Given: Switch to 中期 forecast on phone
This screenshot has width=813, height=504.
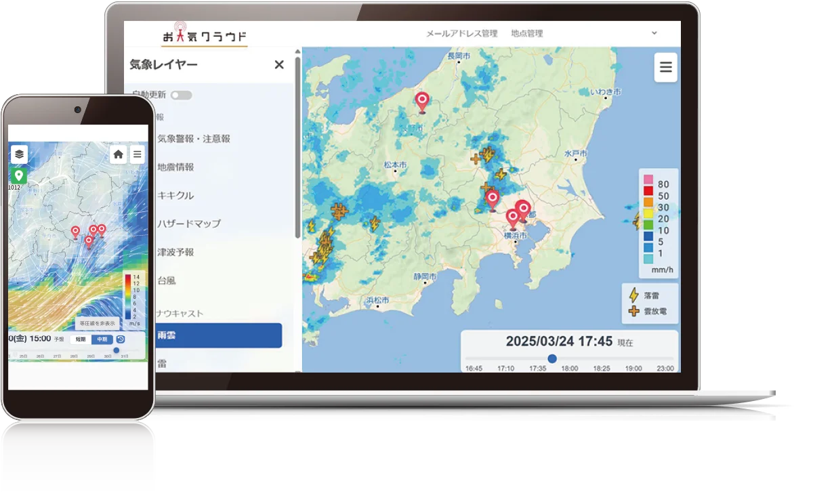Looking at the screenshot, I should coord(102,339).
